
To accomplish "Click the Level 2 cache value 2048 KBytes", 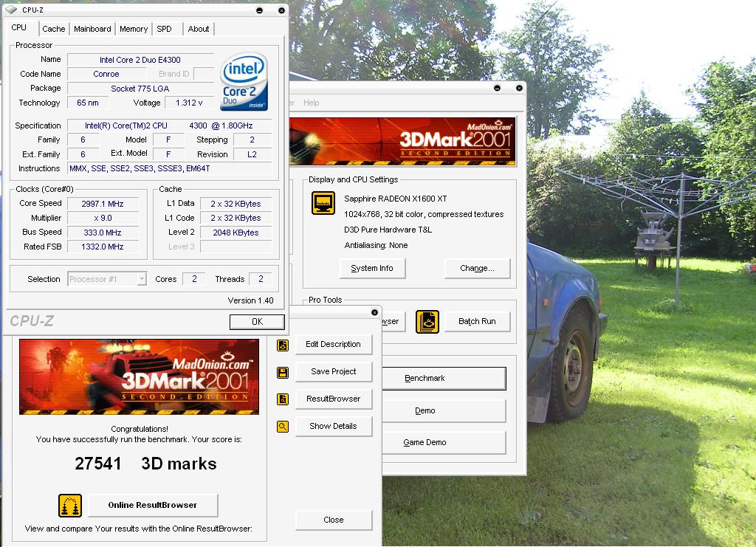I will pyautogui.click(x=236, y=233).
